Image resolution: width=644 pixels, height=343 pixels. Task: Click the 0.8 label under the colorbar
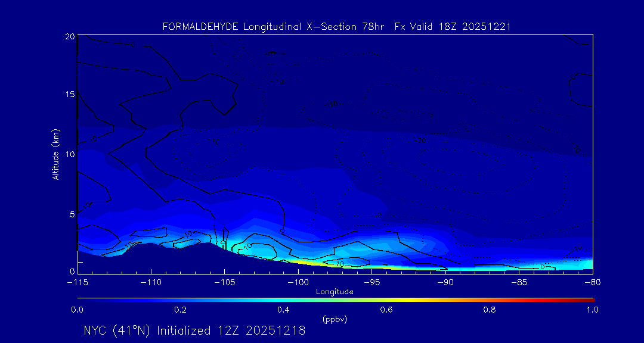click(490, 310)
